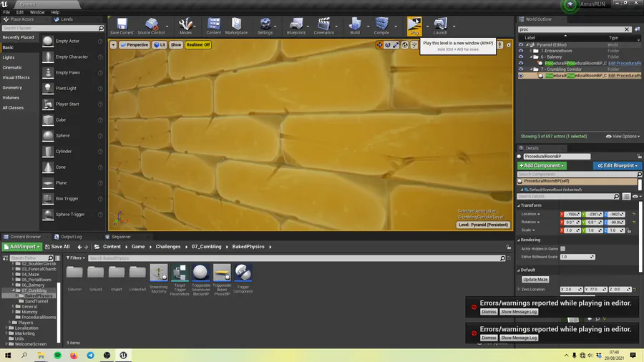Open Spotify from the Windows taskbar

click(57, 355)
